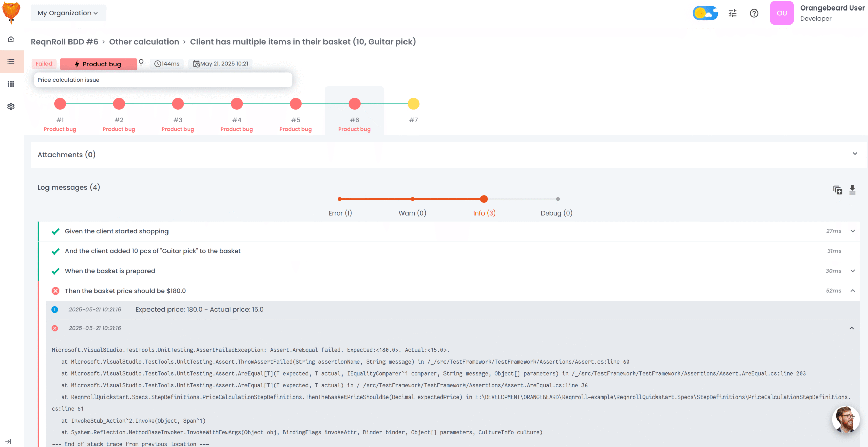
Task: Open settings gear in sidebar
Action: (x=11, y=106)
